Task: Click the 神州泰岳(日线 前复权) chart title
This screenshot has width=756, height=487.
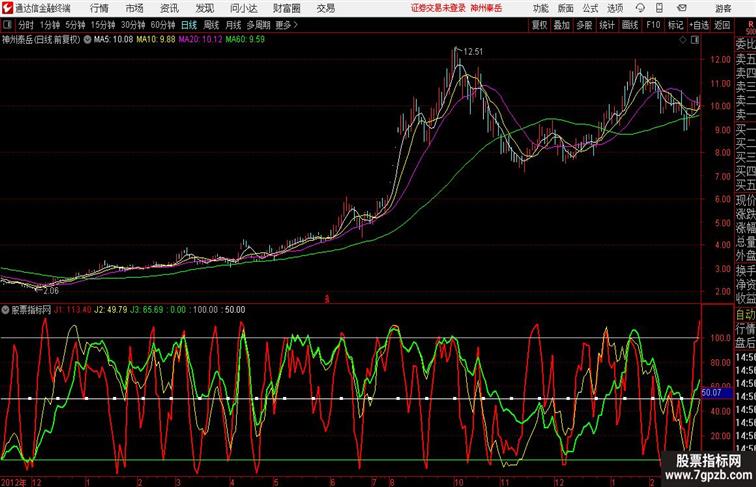Action: [41, 40]
